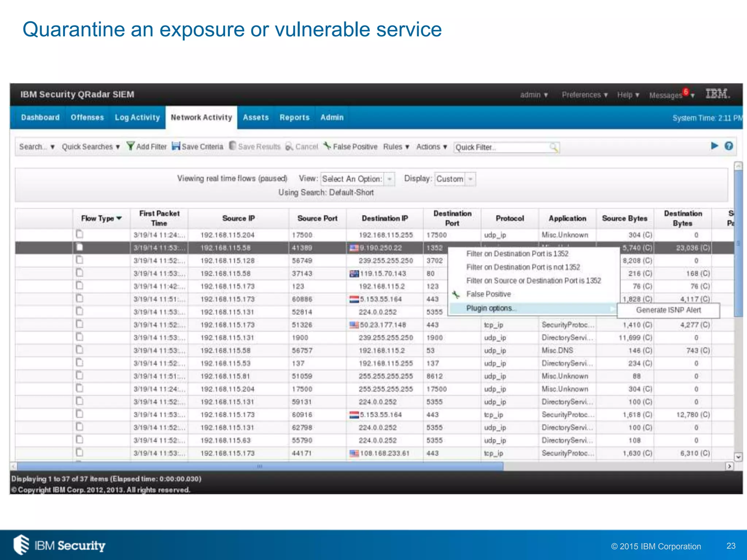Expand the Quick Searches dropdown
The width and height of the screenshot is (747, 560).
pos(91,147)
